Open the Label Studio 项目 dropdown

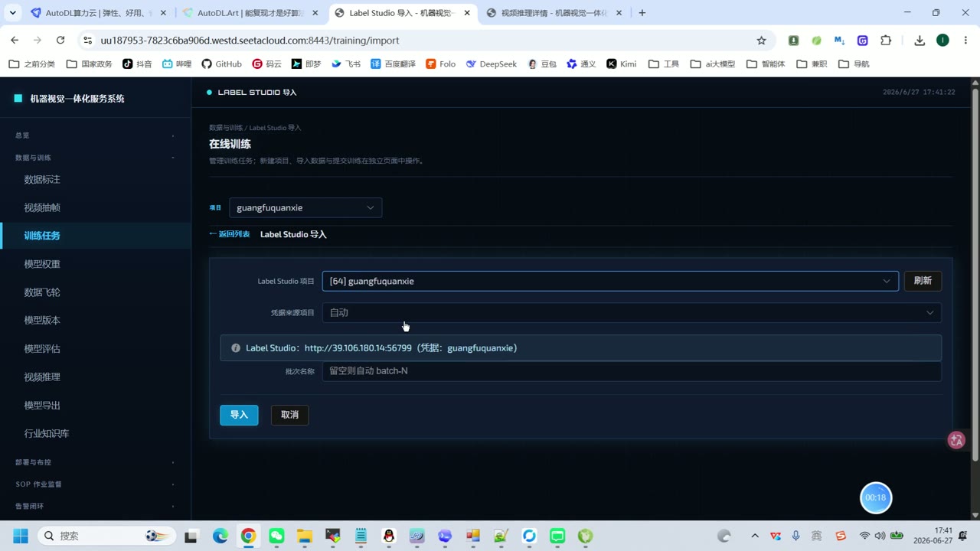[x=610, y=281]
